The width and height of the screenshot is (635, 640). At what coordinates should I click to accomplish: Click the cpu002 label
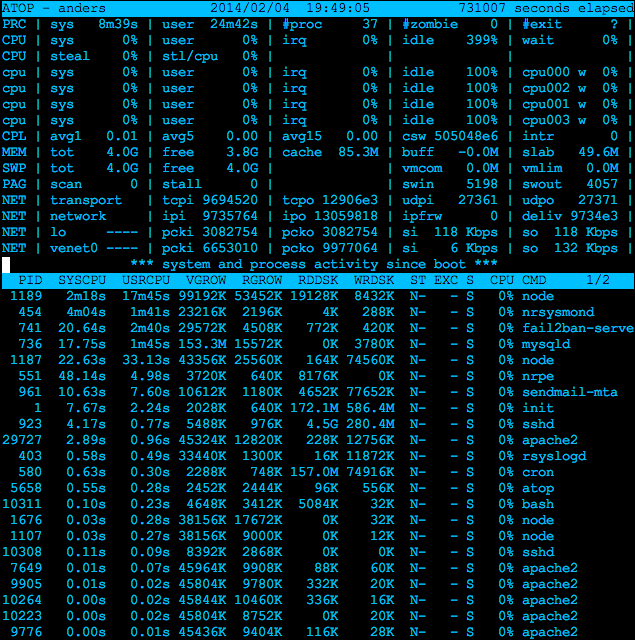pos(546,88)
